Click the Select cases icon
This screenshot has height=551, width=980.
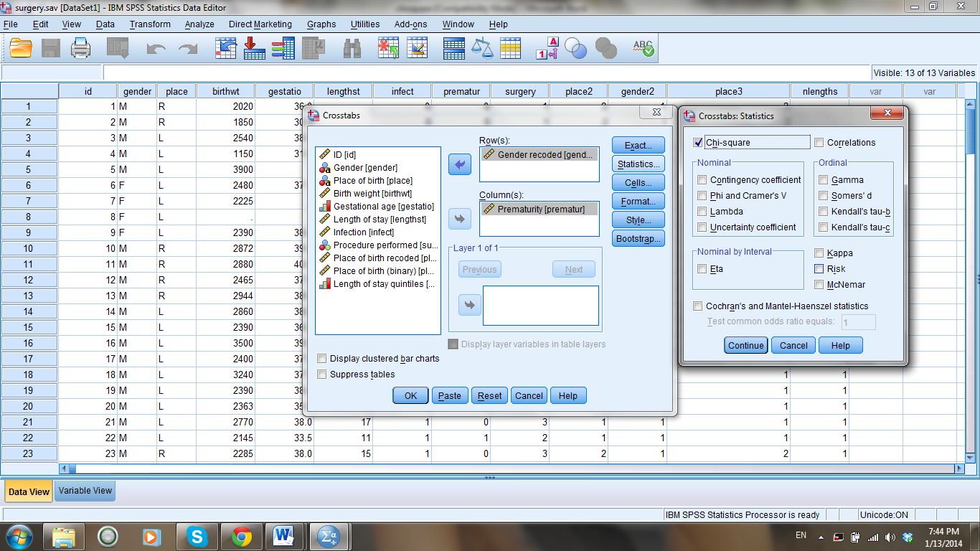[510, 48]
